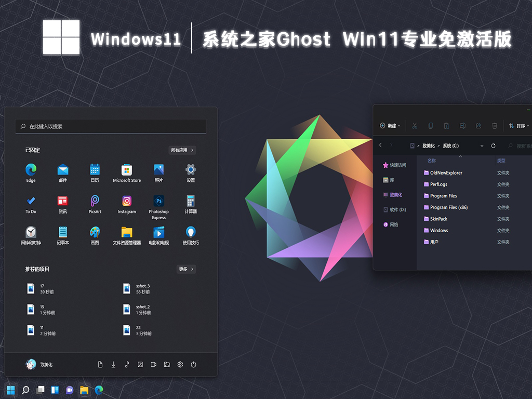This screenshot has height=399, width=532.
Task: Select 软件 (D:) drive in sidebar
Action: (395, 210)
